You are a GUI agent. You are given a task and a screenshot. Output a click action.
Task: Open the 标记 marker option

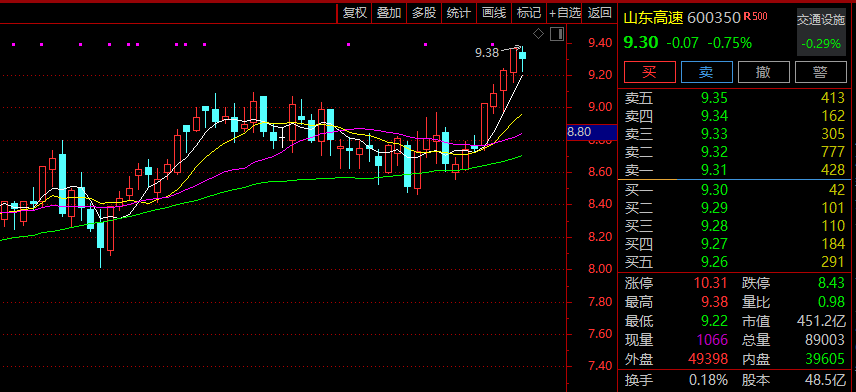point(529,13)
